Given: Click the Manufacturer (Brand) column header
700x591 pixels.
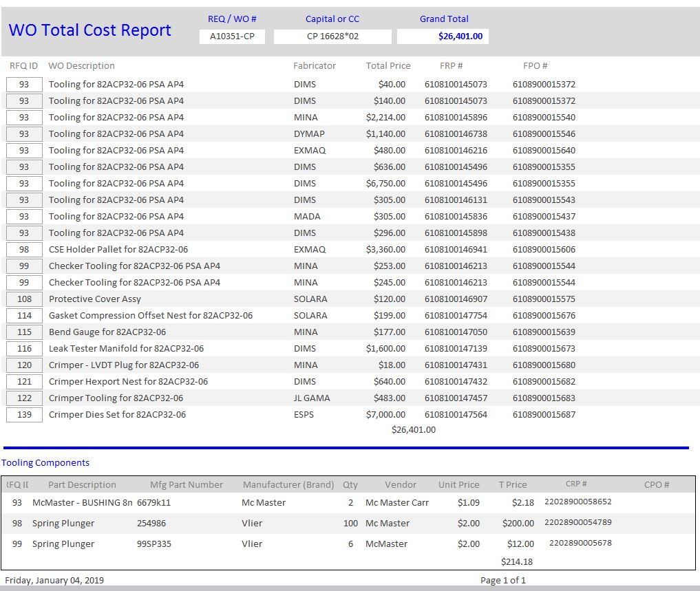Looking at the screenshot, I should 288,485.
